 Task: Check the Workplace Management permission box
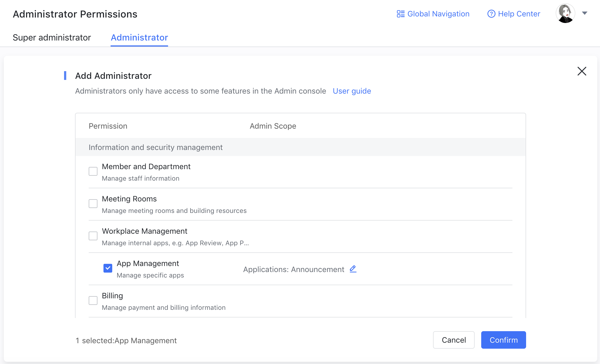[93, 236]
